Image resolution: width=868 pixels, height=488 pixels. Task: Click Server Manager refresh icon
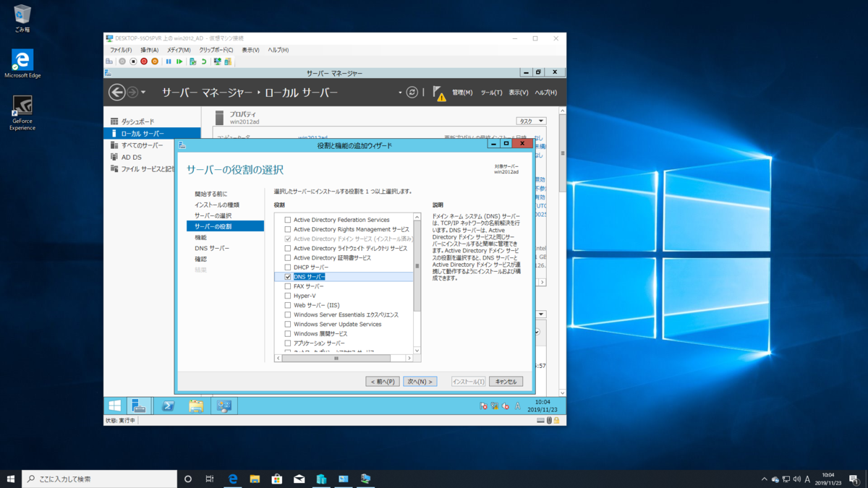412,93
